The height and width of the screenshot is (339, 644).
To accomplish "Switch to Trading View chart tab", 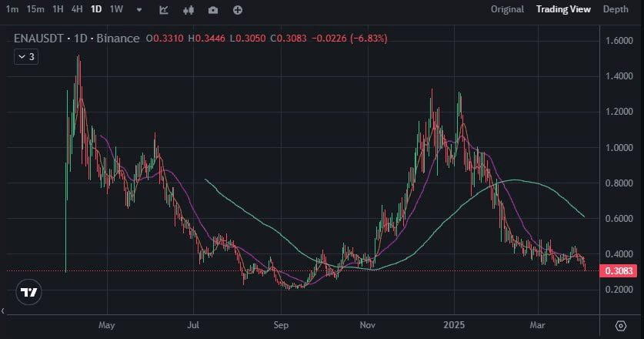I will [563, 9].
